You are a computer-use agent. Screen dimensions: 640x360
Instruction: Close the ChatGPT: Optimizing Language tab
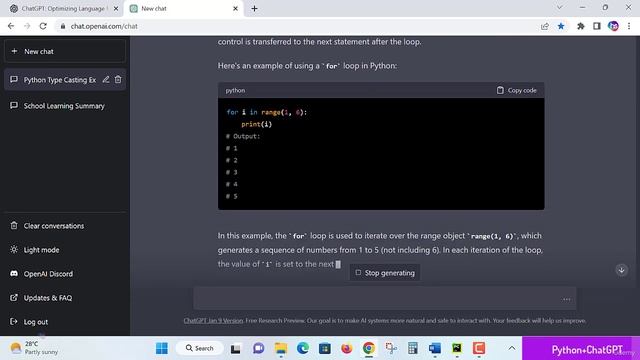pos(116,9)
